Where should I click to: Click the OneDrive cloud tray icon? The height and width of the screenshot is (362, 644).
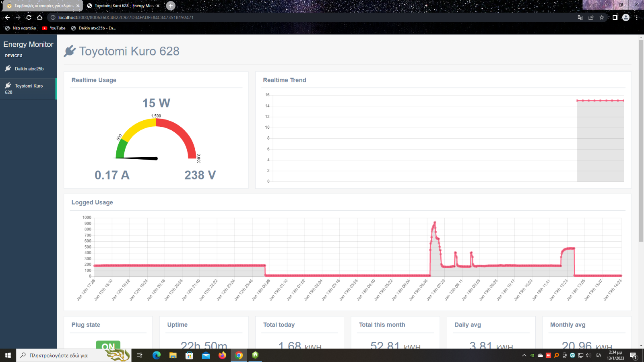[x=540, y=355]
